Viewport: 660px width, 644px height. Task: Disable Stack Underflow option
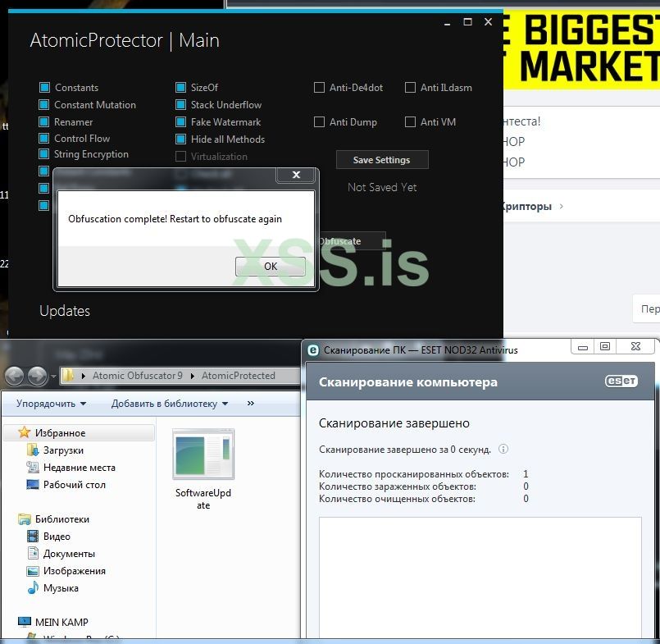point(180,104)
